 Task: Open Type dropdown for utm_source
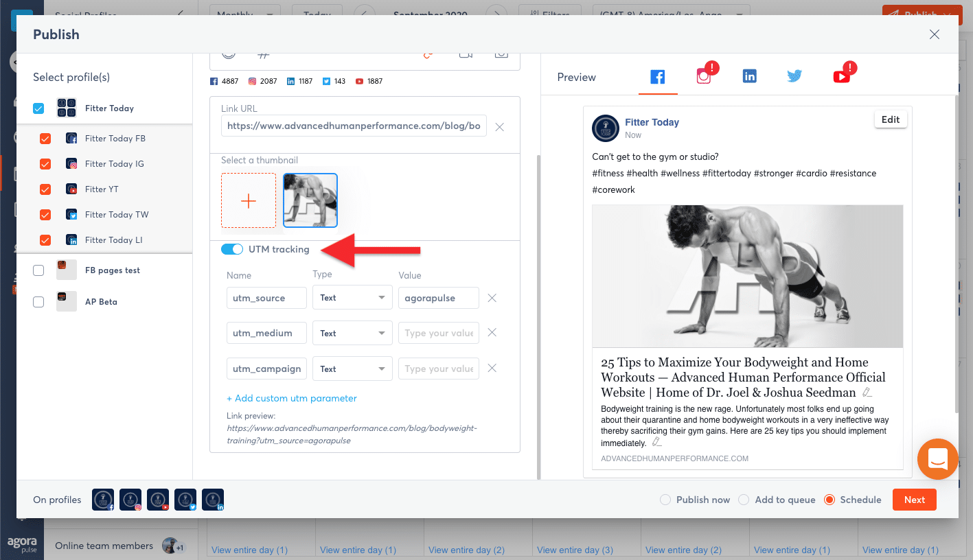pyautogui.click(x=352, y=298)
